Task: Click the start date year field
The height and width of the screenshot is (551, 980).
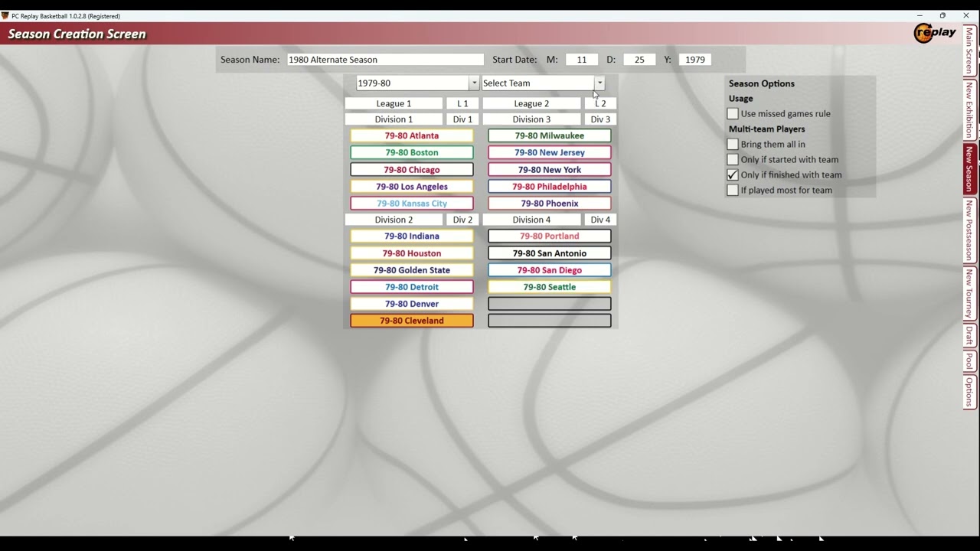Action: (695, 59)
